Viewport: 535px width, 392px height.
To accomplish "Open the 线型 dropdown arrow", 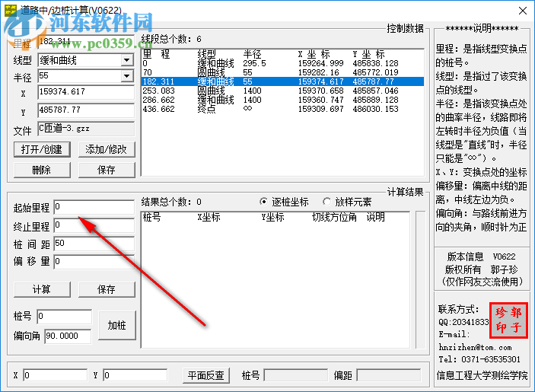I will point(126,60).
